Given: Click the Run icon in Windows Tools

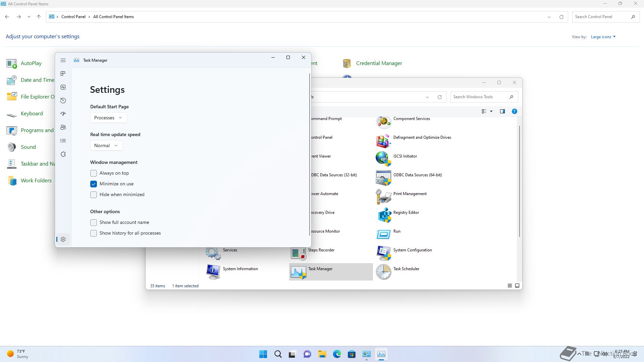Looking at the screenshot, I should (x=383, y=235).
